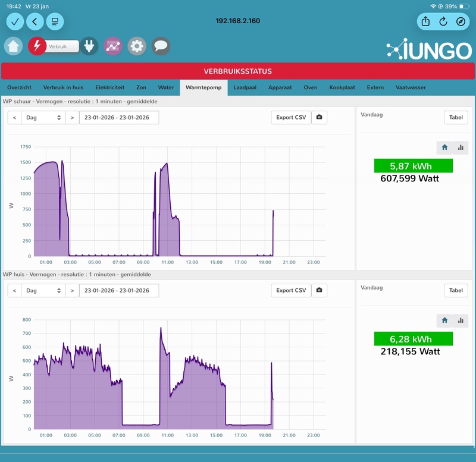Viewport: 476px width, 462px height.
Task: Take snapshot of WP huis chart
Action: click(x=319, y=290)
